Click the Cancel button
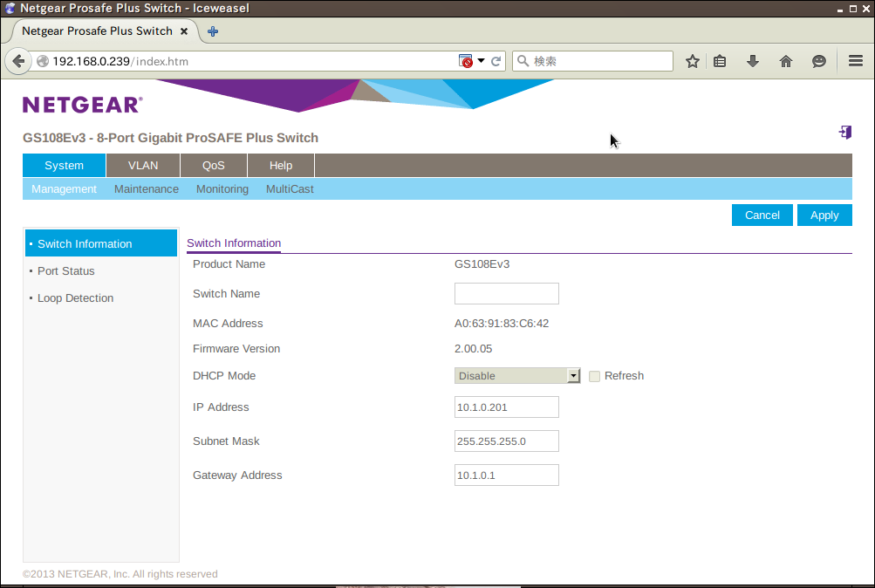Viewport: 875px width, 588px height. pos(762,215)
